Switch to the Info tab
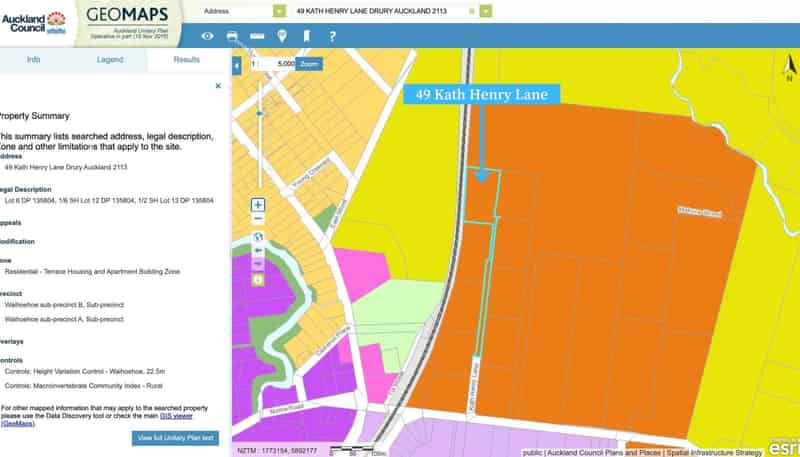 tap(34, 60)
